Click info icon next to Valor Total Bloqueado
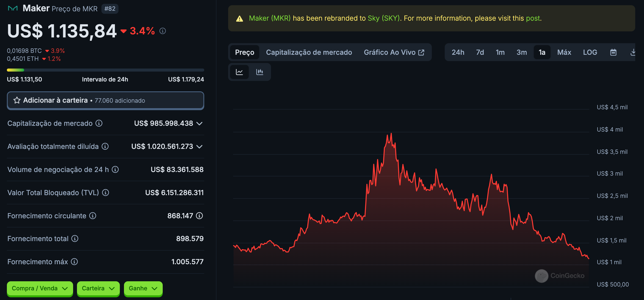 pyautogui.click(x=106, y=193)
